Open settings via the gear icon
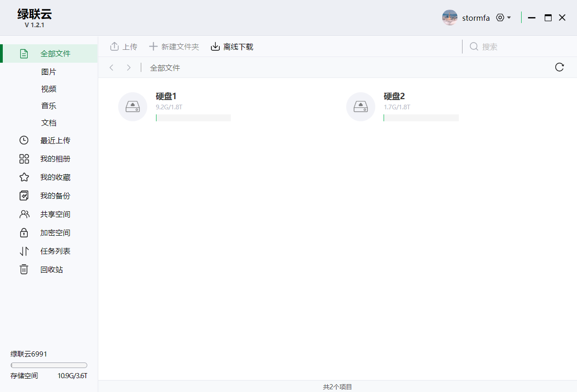The height and width of the screenshot is (392, 577). (500, 18)
